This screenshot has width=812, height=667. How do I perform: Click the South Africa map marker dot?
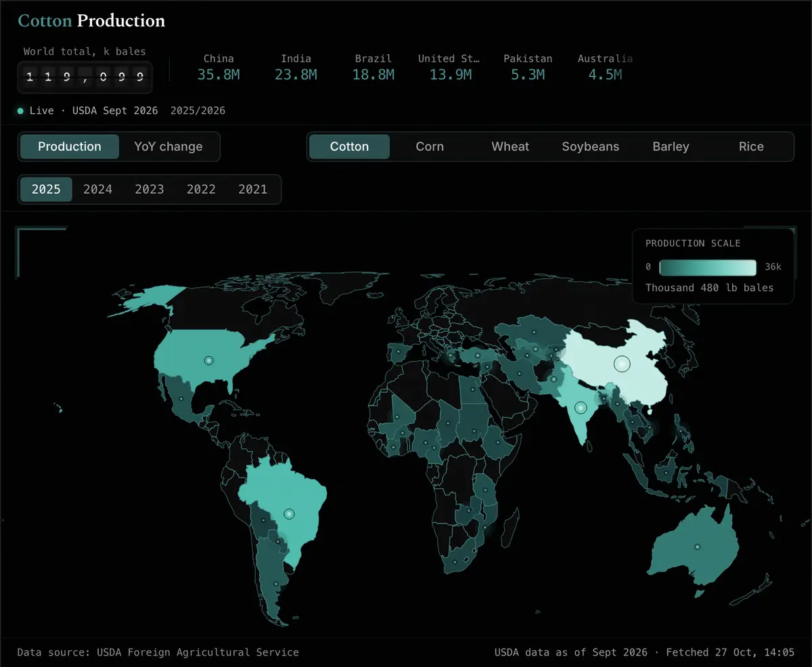(x=455, y=562)
